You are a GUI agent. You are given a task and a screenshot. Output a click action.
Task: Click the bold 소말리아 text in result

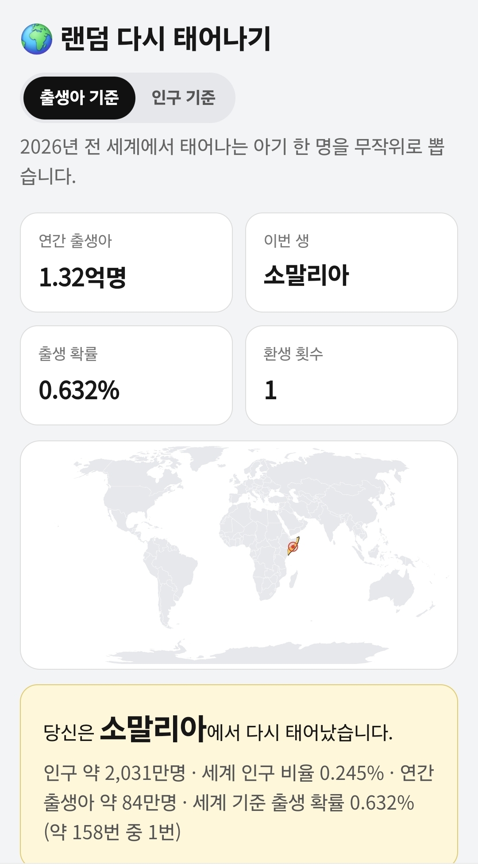(x=153, y=729)
